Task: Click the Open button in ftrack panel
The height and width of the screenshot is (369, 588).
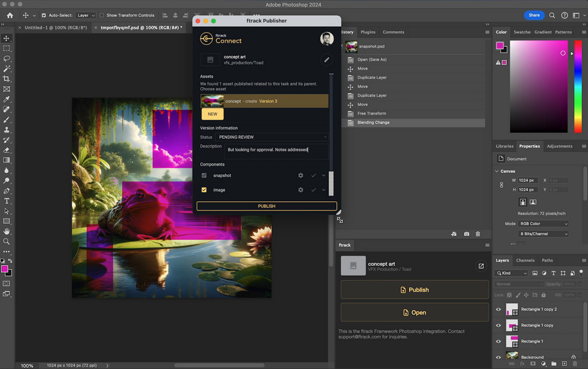Action: coord(415,312)
